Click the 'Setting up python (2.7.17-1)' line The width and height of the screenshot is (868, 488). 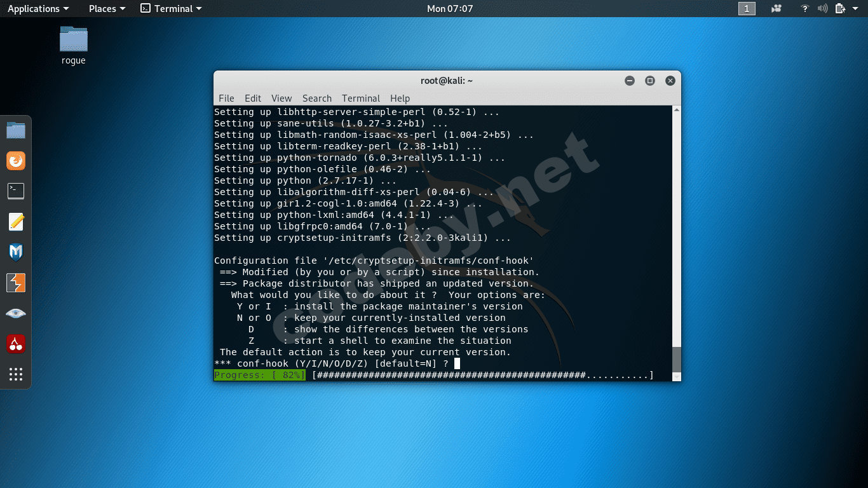point(306,180)
